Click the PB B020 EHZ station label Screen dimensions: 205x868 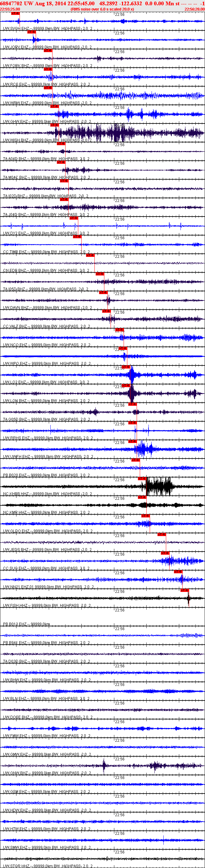pyautogui.click(x=47, y=475)
